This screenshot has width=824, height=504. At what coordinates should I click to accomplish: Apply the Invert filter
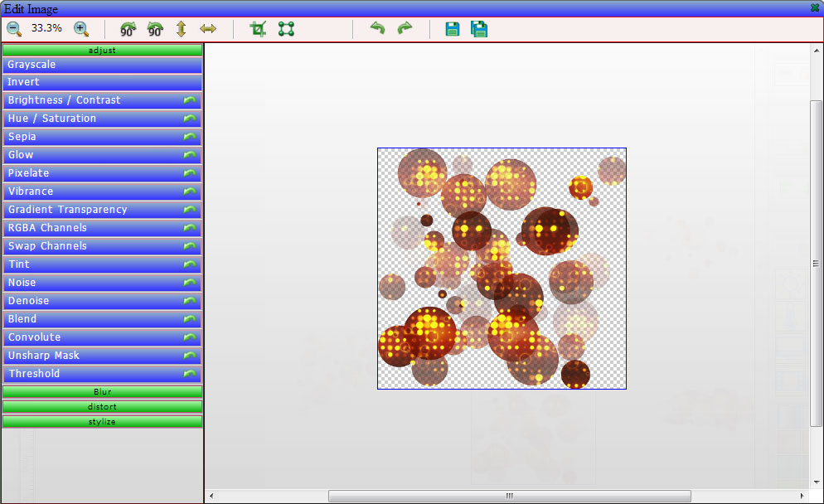coord(102,83)
